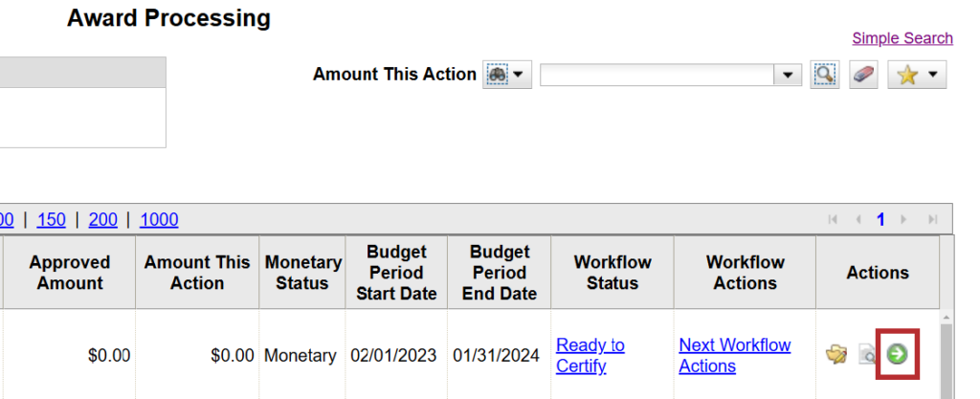Go to first page of results
The width and height of the screenshot is (980, 399).
click(835, 220)
